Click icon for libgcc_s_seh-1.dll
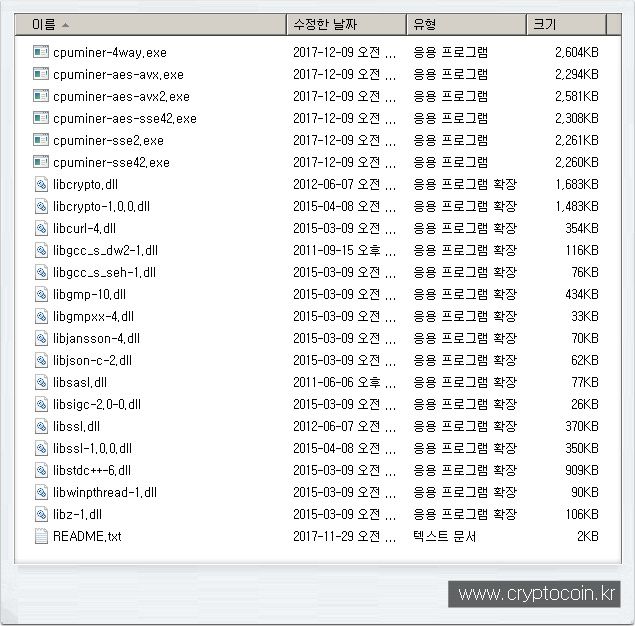The width and height of the screenshot is (635, 626). (x=41, y=272)
